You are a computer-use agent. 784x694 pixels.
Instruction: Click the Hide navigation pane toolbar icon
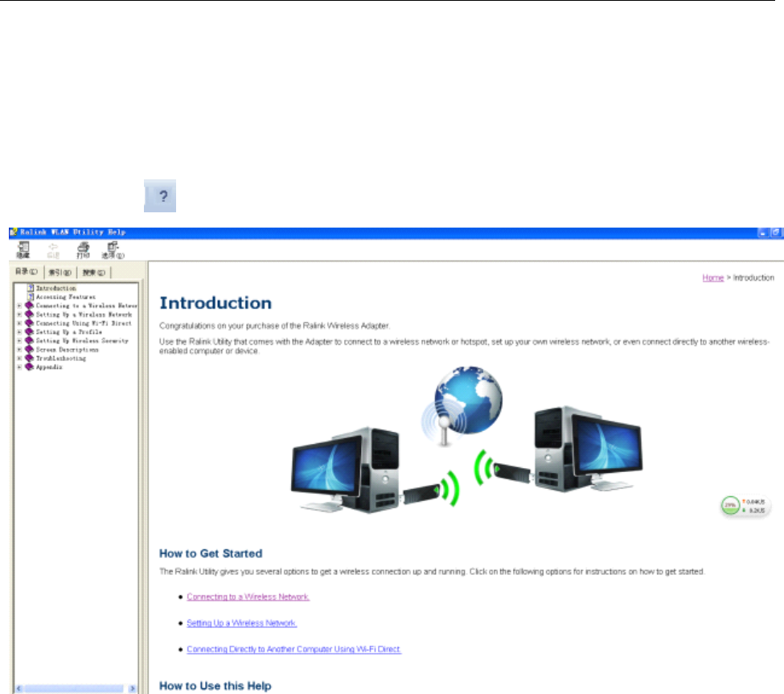[x=23, y=249]
